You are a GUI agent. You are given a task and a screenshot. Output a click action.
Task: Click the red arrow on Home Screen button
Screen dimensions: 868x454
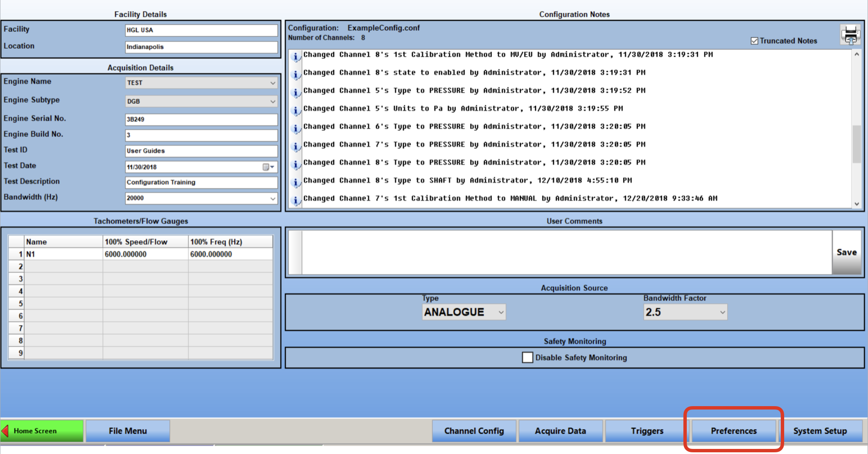pos(6,430)
